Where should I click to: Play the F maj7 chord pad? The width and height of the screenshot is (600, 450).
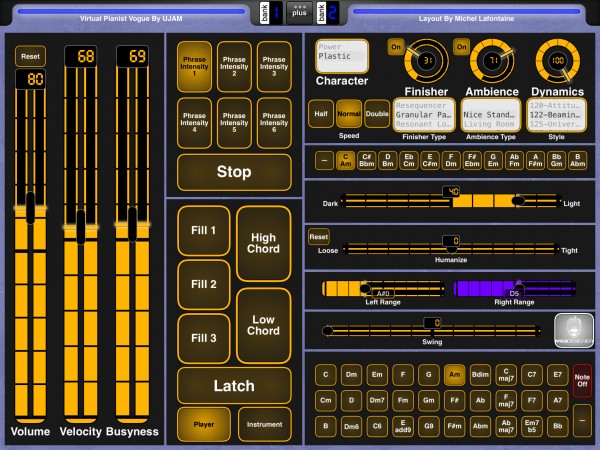point(506,400)
